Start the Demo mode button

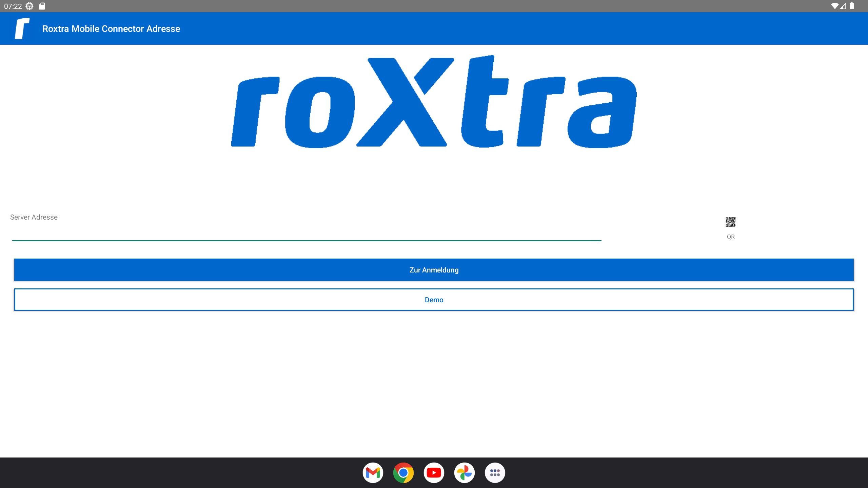[x=434, y=300]
